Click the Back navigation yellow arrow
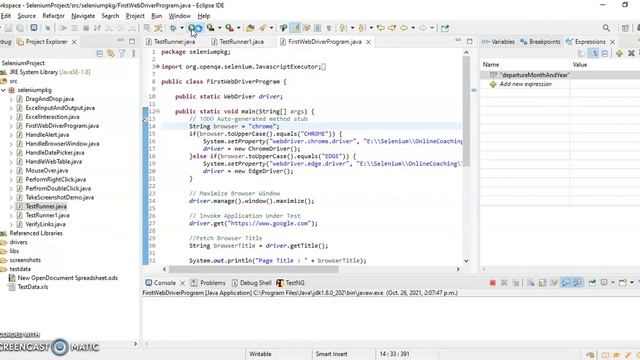 404,28
